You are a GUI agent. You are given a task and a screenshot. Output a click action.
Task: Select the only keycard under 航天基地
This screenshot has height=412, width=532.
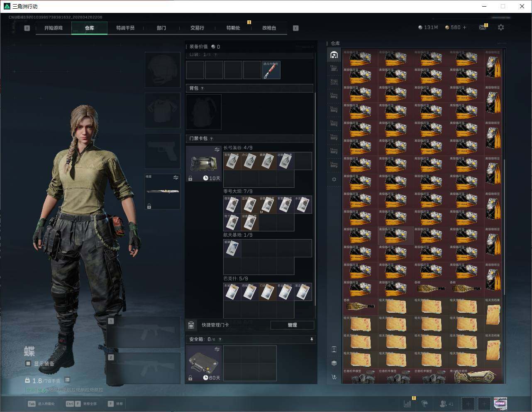coord(232,248)
